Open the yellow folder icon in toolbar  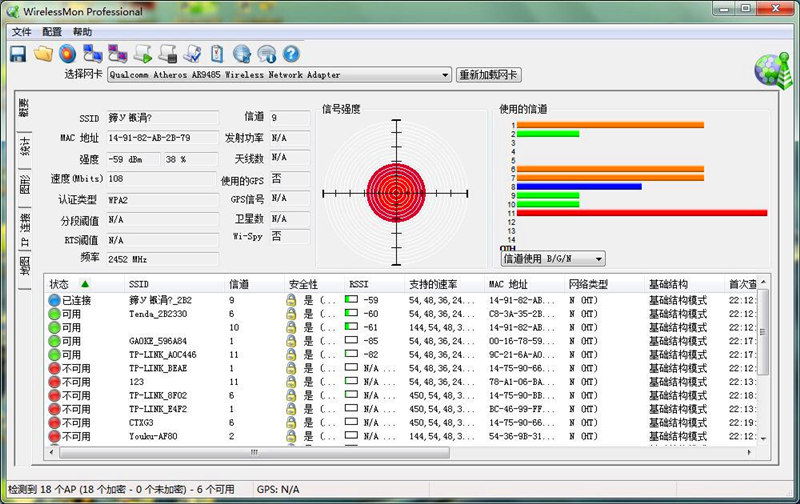point(42,54)
